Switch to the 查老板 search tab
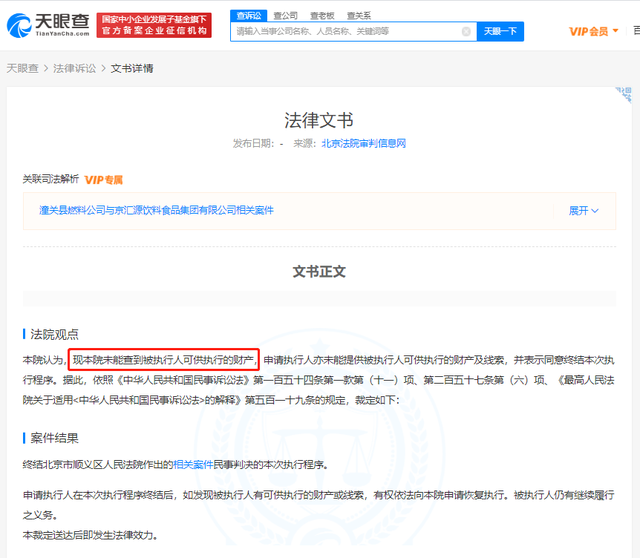Image resolution: width=640 pixels, height=558 pixels. coord(322,15)
